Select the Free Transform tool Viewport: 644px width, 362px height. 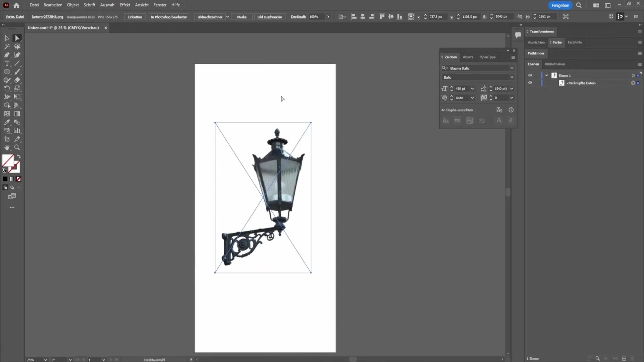[x=17, y=97]
